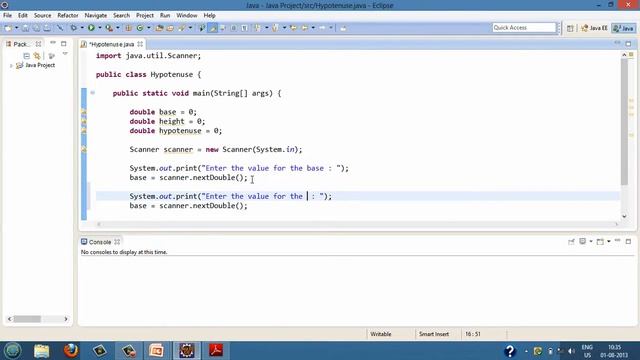This screenshot has height=360, width=640.
Task: Switch to the Java perspective
Action: (x=624, y=28)
